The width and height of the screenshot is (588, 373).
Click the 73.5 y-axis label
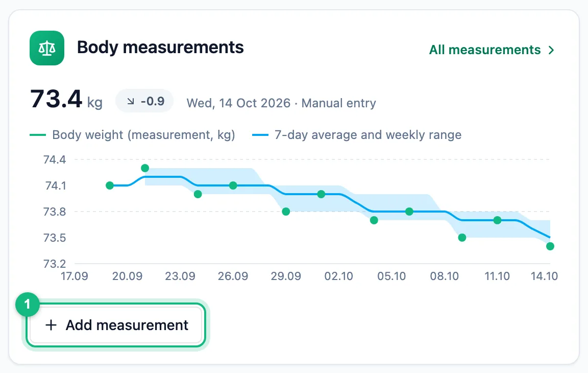pyautogui.click(x=55, y=238)
